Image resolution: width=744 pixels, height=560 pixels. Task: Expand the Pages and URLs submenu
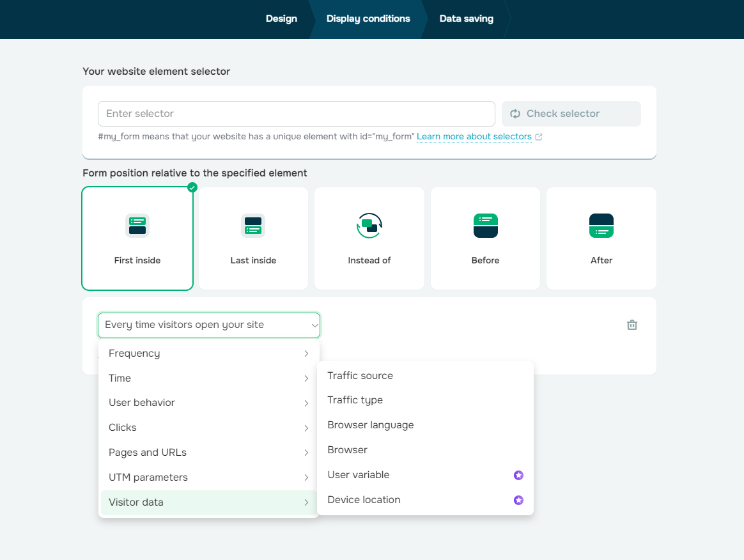(x=209, y=453)
